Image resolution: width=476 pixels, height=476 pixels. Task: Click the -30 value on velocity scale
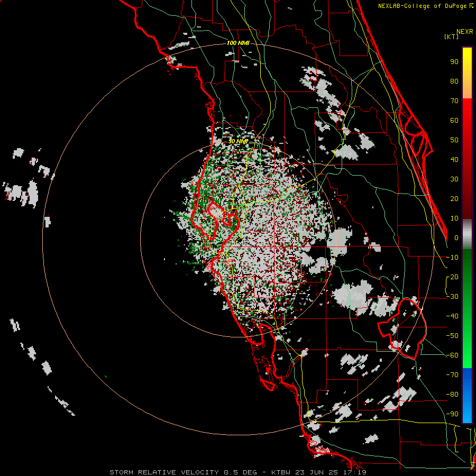[452, 297]
